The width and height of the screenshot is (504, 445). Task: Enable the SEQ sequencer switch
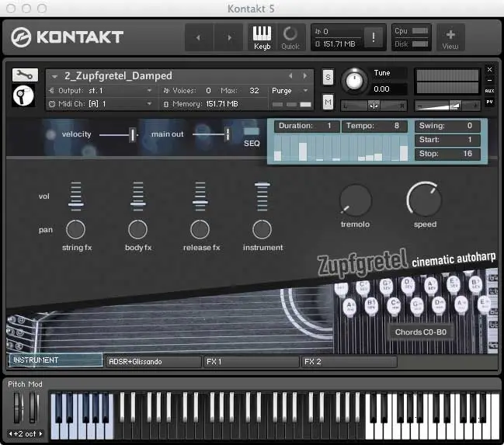pos(251,131)
